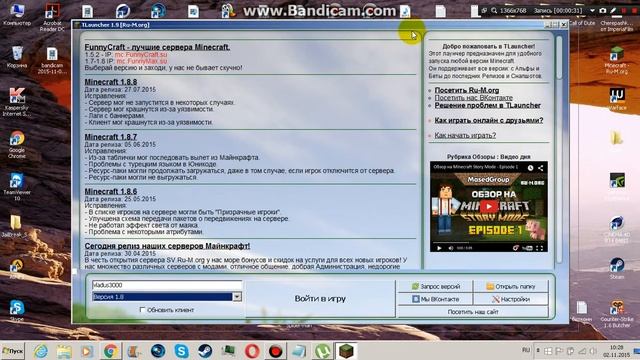Click the Bandicam camera screenshot icon

pos(603,11)
